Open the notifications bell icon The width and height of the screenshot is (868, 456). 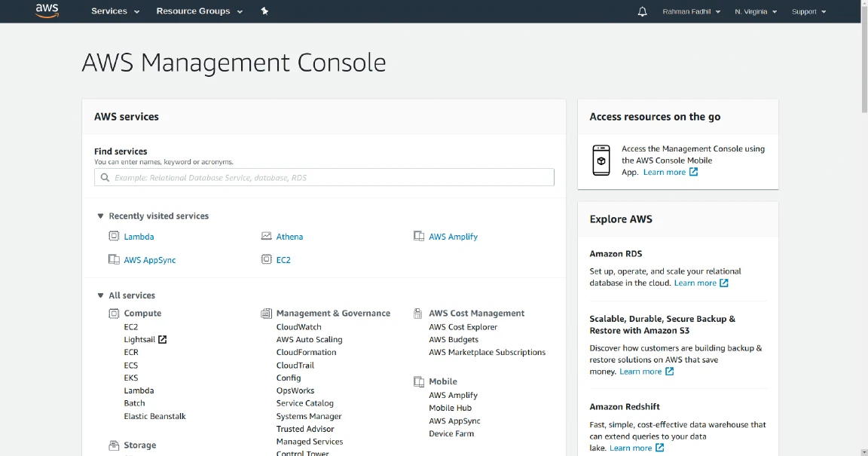[x=642, y=11]
